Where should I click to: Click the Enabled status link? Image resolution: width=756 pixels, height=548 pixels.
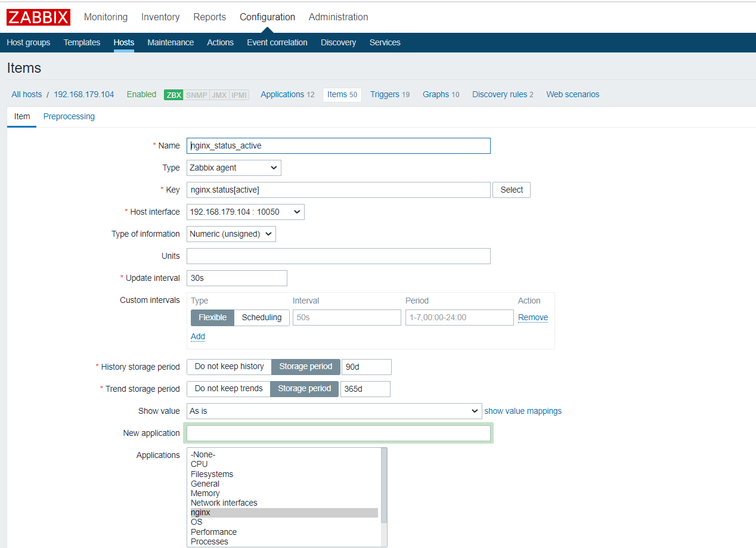(141, 94)
